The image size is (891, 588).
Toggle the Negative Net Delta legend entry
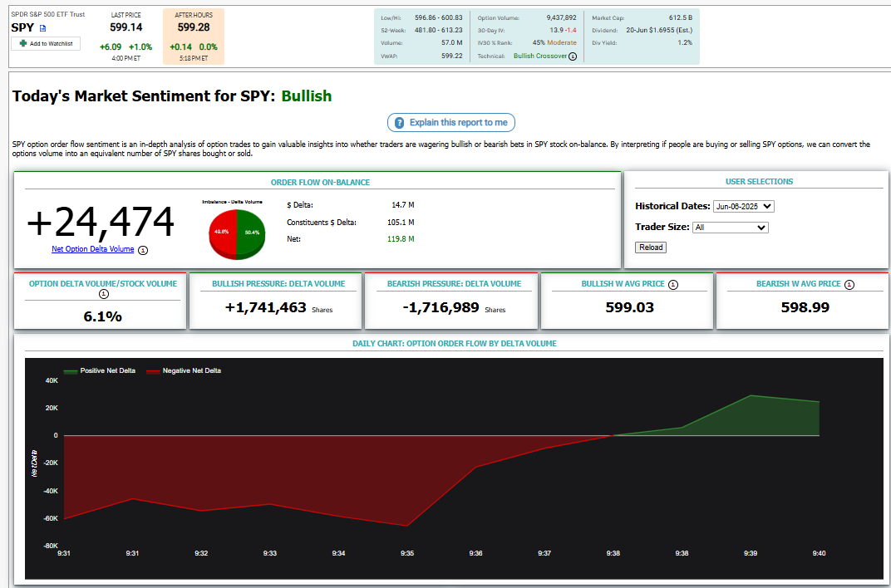click(184, 370)
